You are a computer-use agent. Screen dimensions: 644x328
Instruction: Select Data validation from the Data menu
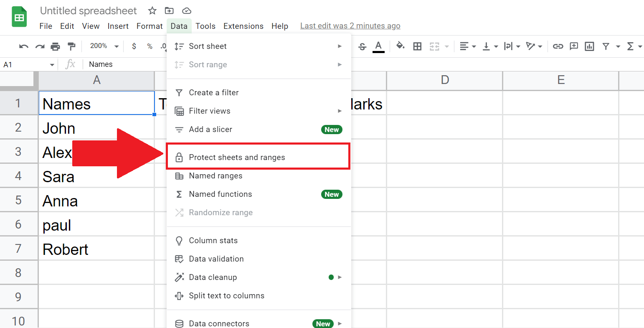click(216, 259)
